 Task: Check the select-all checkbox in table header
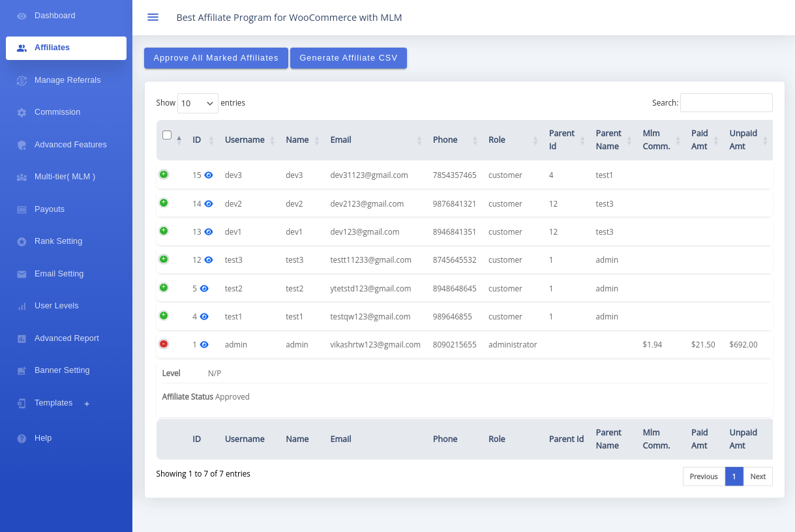pyautogui.click(x=167, y=135)
